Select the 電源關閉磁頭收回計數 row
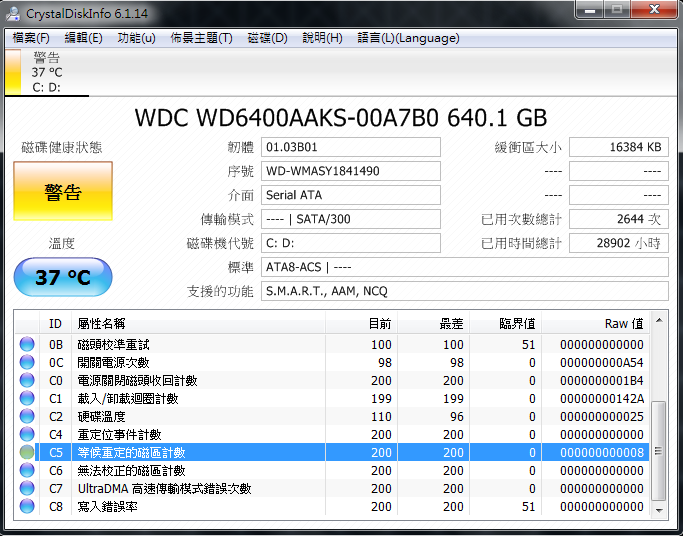Screen dimensions: 683x536 tap(332, 380)
